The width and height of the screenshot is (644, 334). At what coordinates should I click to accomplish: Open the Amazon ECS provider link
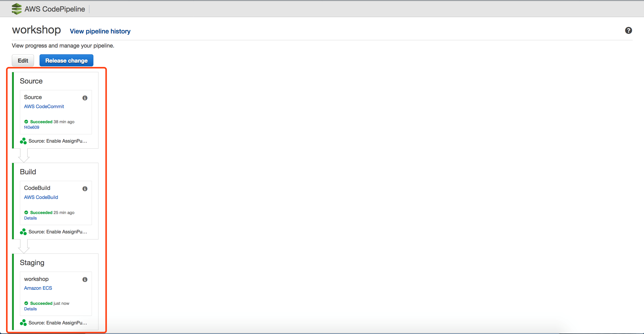click(38, 288)
